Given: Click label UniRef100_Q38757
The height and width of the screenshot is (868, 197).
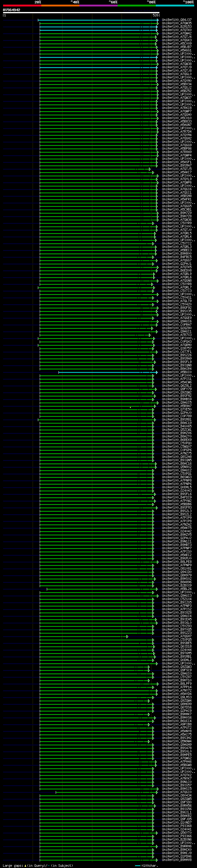Looking at the screenshot, I should [176, 349].
